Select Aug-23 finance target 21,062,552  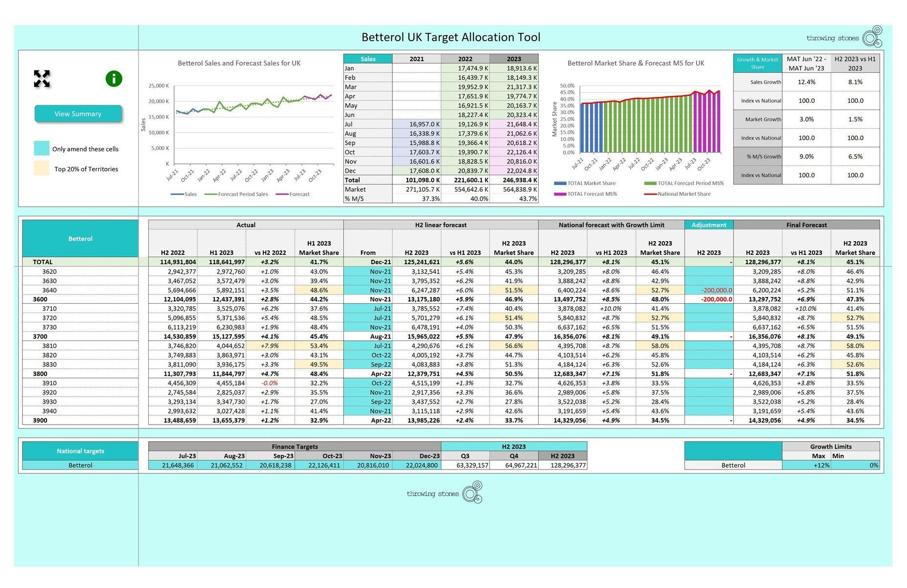222,465
